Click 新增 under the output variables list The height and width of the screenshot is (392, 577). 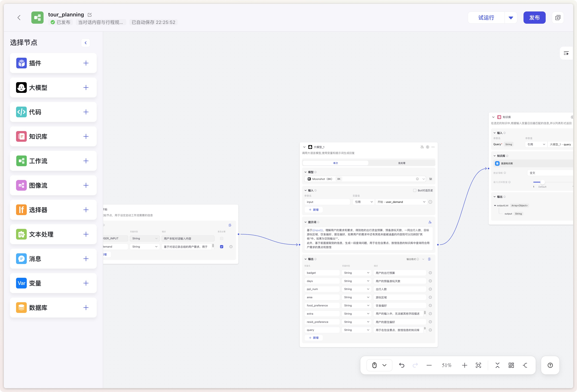314,338
